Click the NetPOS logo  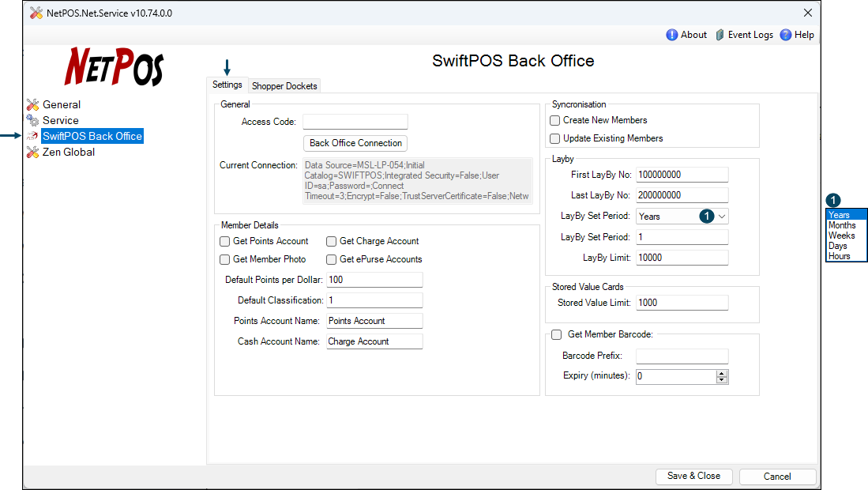113,70
